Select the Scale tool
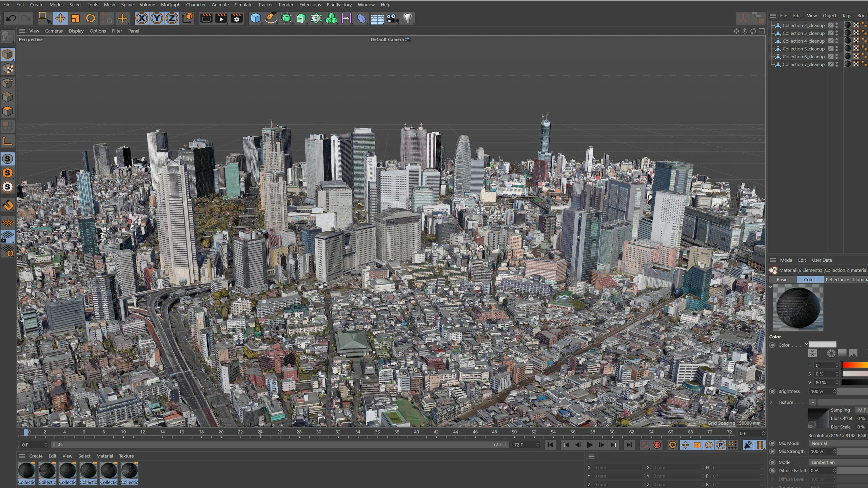868x488 pixels. coord(75,18)
